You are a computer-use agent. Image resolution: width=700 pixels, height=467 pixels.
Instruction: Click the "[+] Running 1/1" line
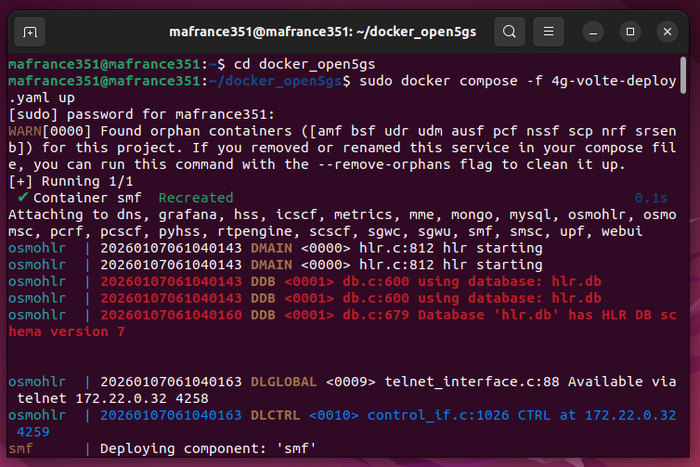(x=70, y=182)
